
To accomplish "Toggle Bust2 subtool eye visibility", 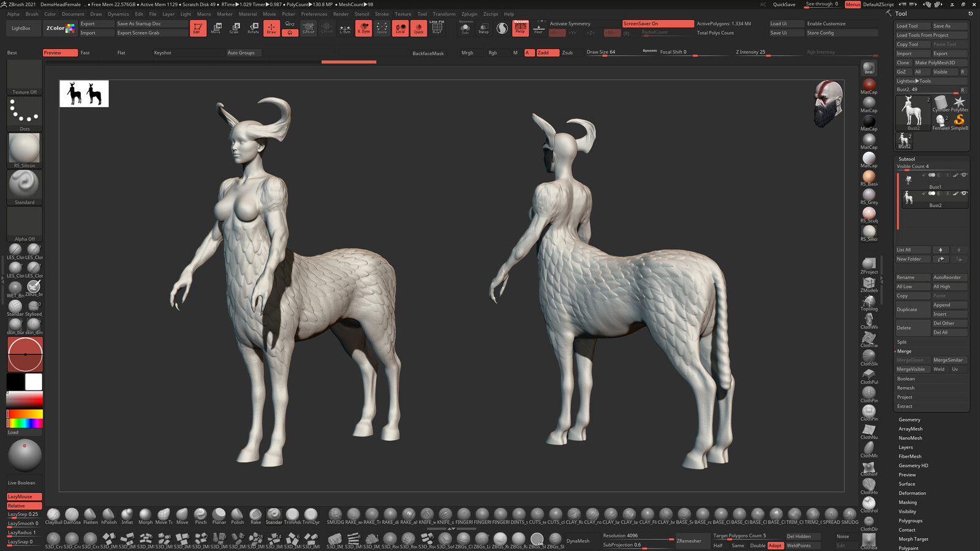I will (964, 193).
